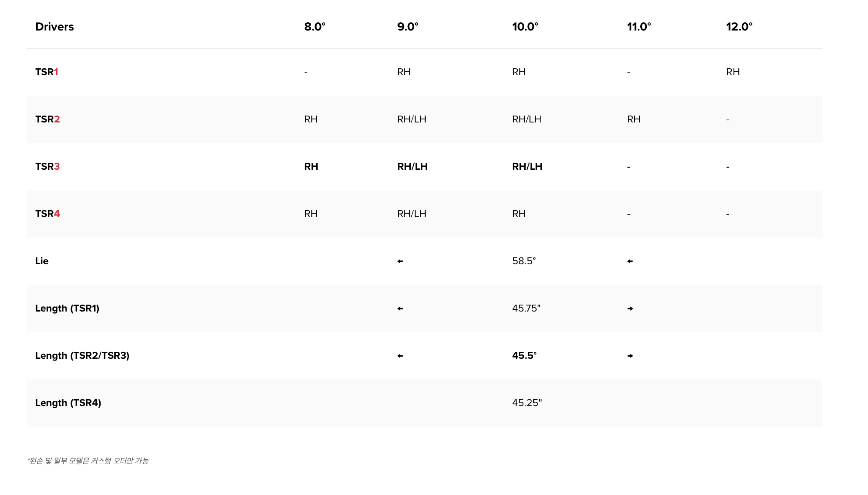Click the 45.25" length value for TSR4
This screenshot has height=495, width=868.
[x=527, y=403]
